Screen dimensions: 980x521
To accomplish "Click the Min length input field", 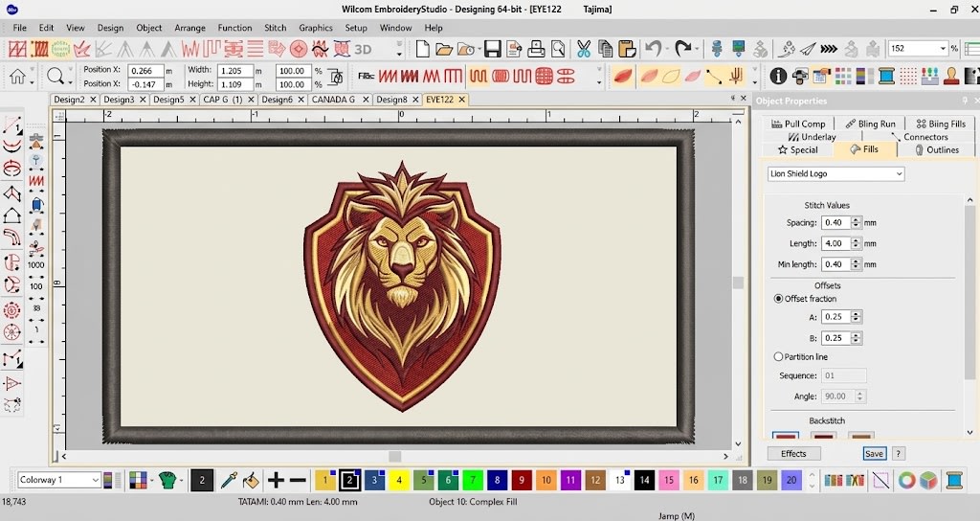I will pos(836,264).
